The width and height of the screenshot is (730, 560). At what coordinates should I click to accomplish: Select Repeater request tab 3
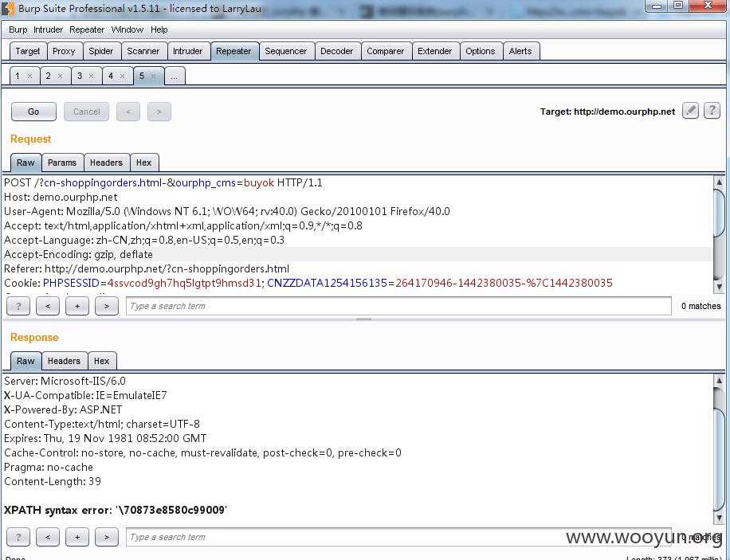point(80,76)
